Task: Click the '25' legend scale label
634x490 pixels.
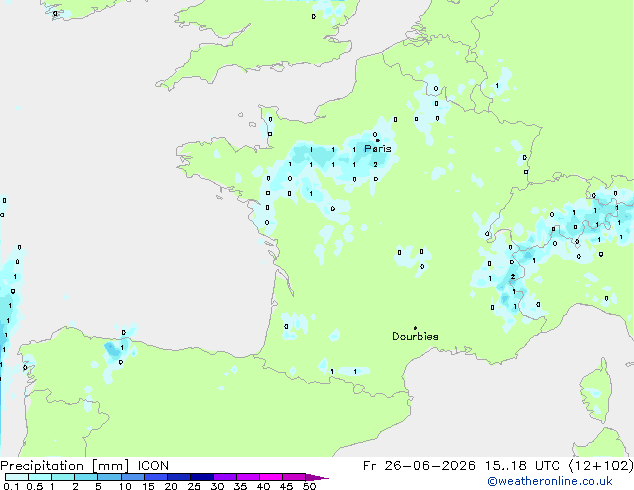Action: pos(194,486)
